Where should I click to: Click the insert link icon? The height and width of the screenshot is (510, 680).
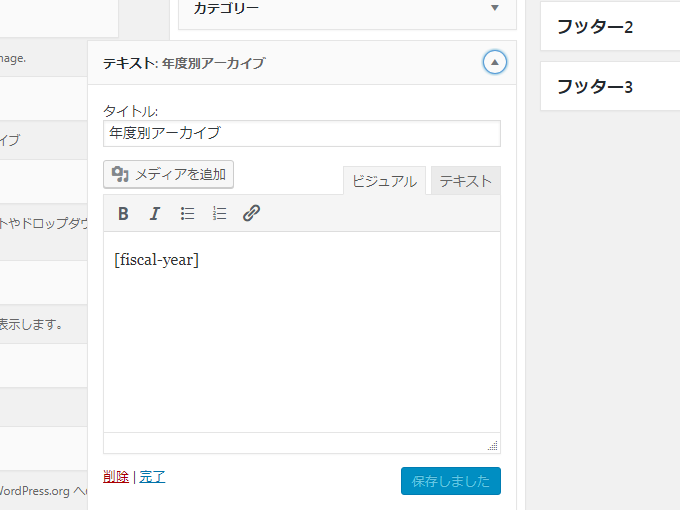point(252,213)
